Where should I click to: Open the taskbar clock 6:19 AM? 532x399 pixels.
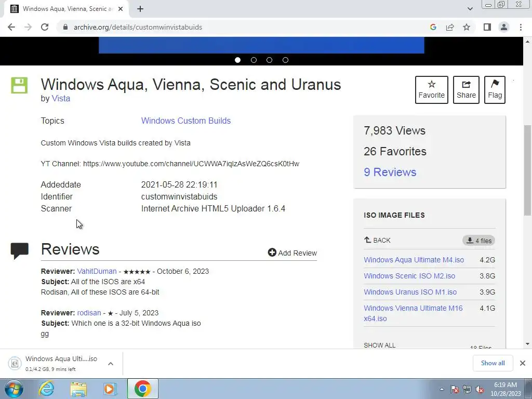click(x=506, y=389)
